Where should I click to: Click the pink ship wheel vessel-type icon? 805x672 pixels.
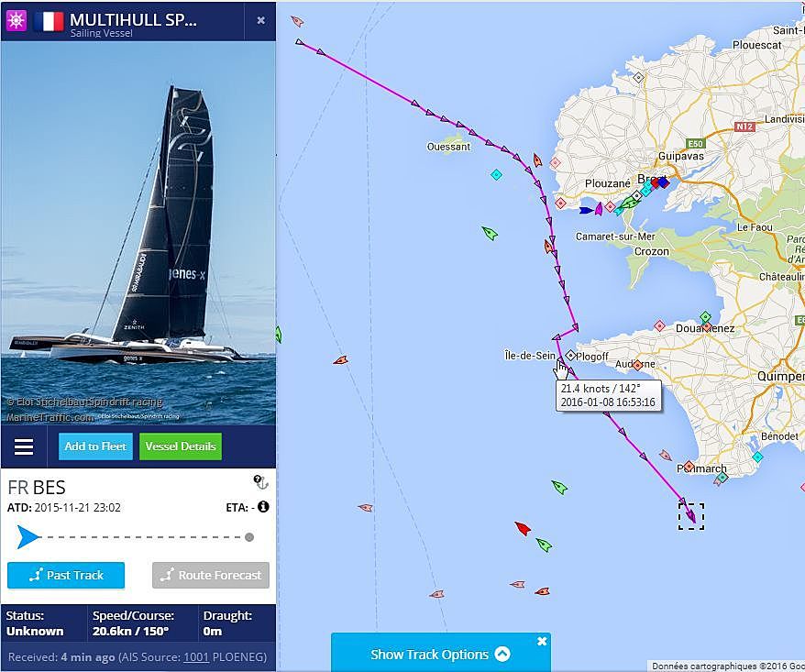click(x=17, y=20)
